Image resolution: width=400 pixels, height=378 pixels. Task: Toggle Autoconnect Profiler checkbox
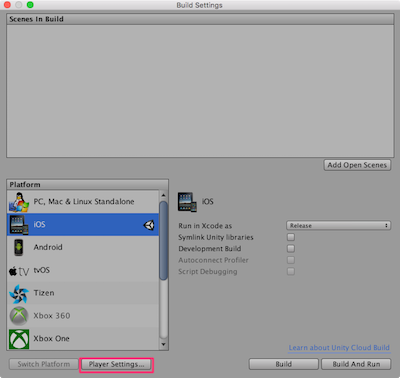click(291, 260)
